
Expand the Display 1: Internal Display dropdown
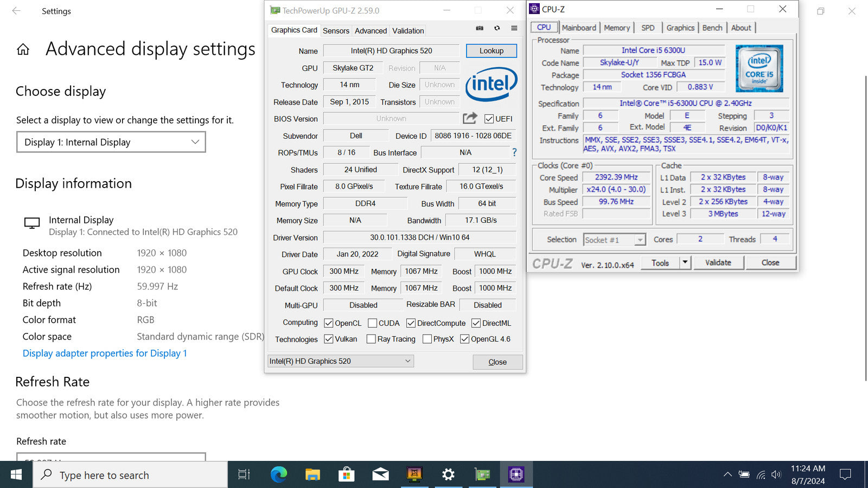pyautogui.click(x=111, y=142)
